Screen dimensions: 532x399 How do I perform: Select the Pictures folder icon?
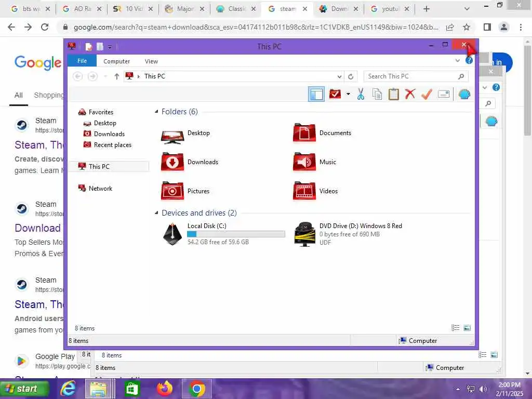pos(172,191)
